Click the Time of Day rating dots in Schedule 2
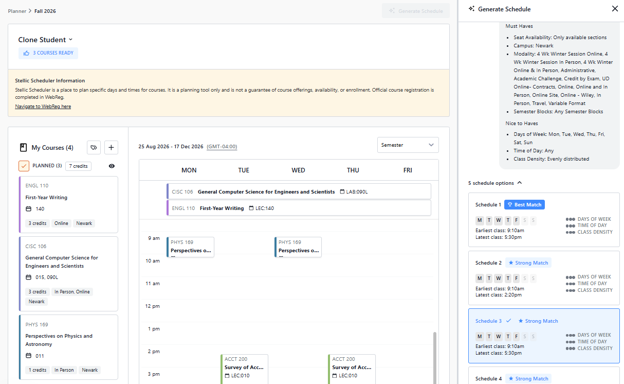624x384 pixels. pos(570,284)
